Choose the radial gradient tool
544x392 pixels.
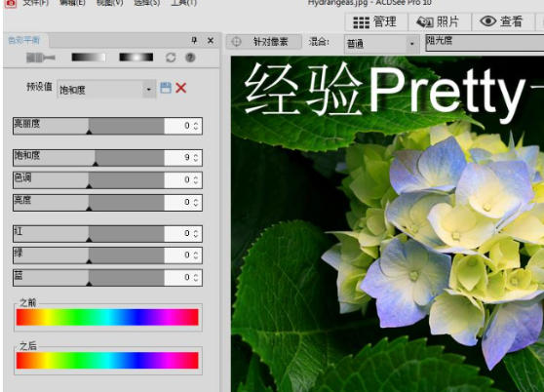point(136,58)
